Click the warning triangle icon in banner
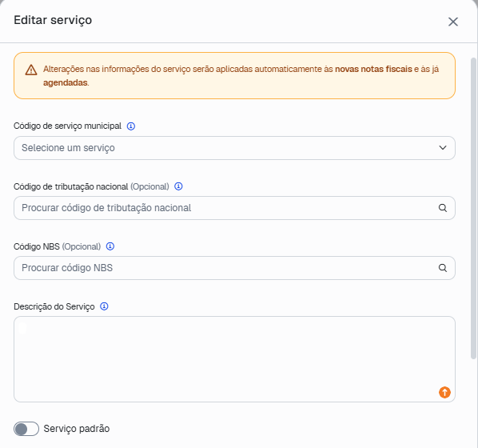Image resolution: width=478 pixels, height=448 pixels. coord(31,70)
